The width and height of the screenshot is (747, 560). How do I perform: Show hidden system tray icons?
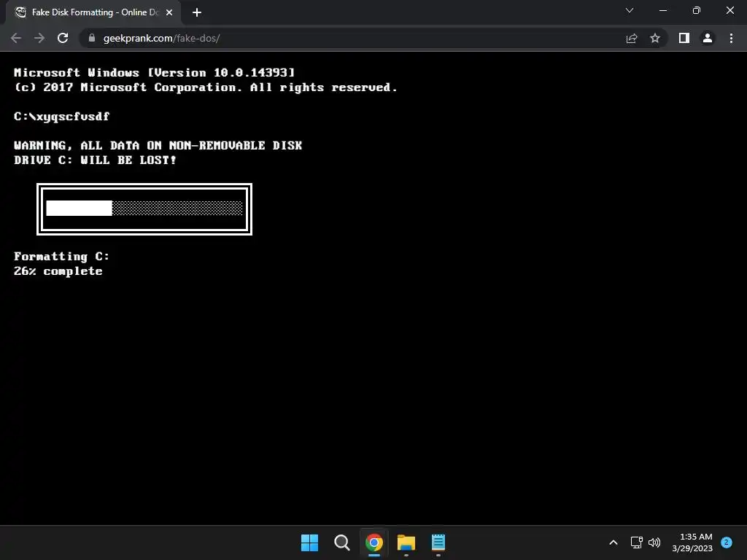614,542
